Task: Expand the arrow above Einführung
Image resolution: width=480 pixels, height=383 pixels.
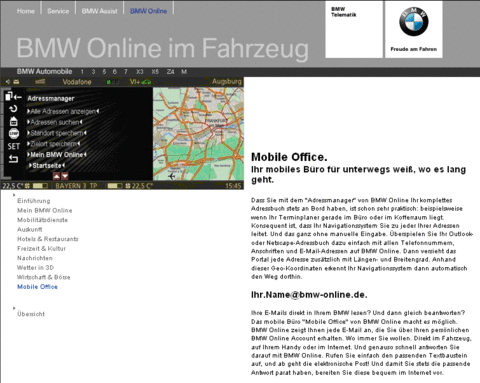Action: (x=14, y=195)
